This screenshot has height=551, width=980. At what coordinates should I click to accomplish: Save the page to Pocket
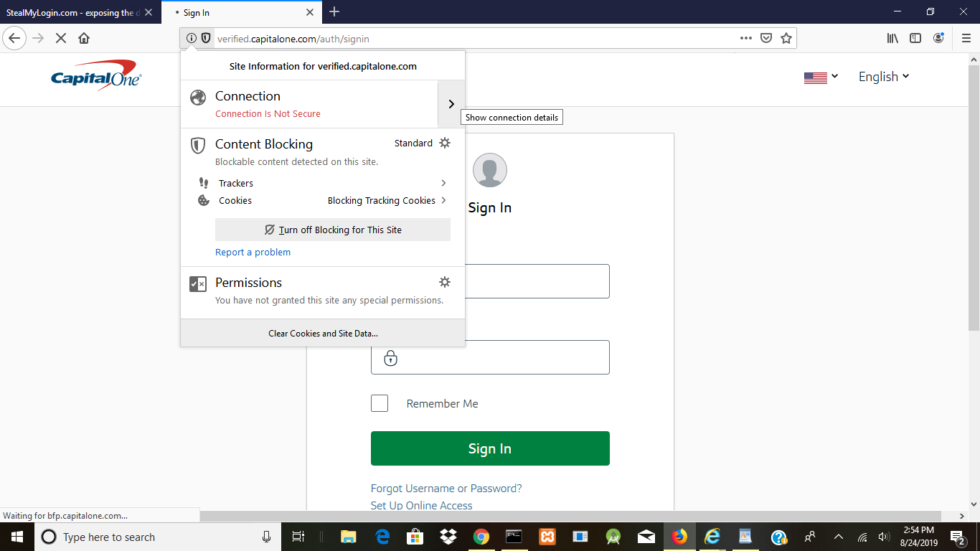pyautogui.click(x=766, y=38)
